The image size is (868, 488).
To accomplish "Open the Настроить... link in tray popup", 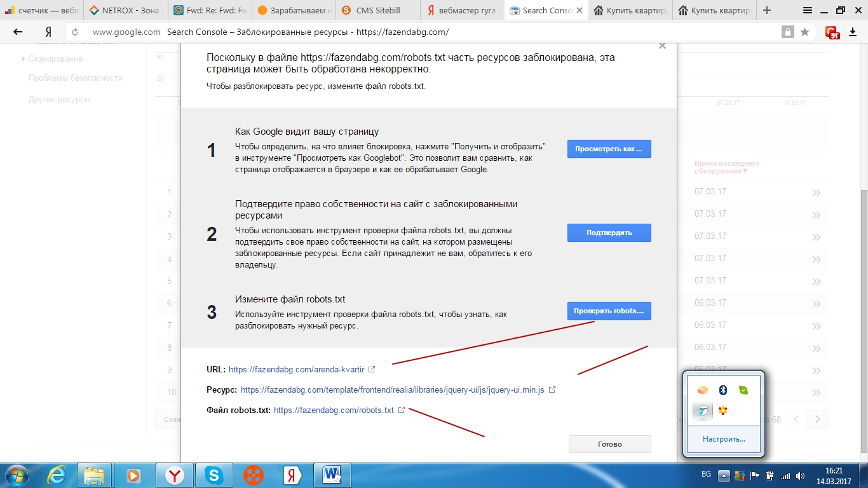I will tap(724, 439).
